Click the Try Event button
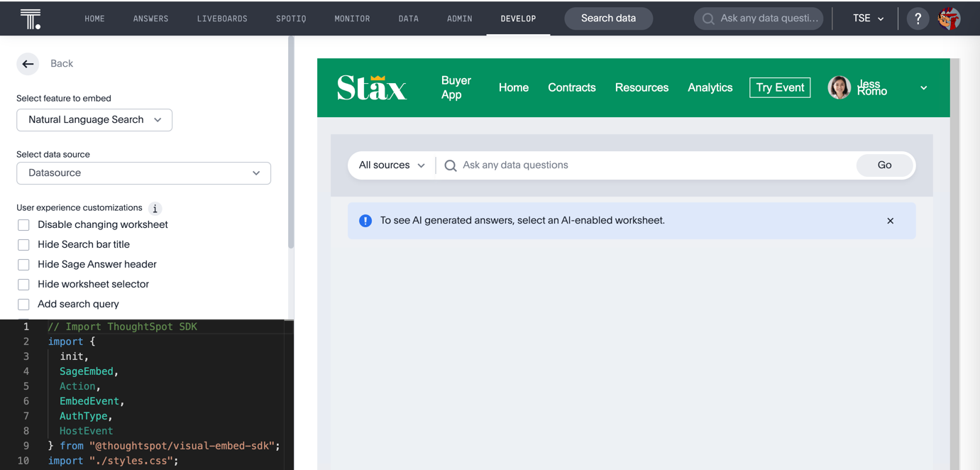Viewport: 980px width, 470px height. click(779, 87)
